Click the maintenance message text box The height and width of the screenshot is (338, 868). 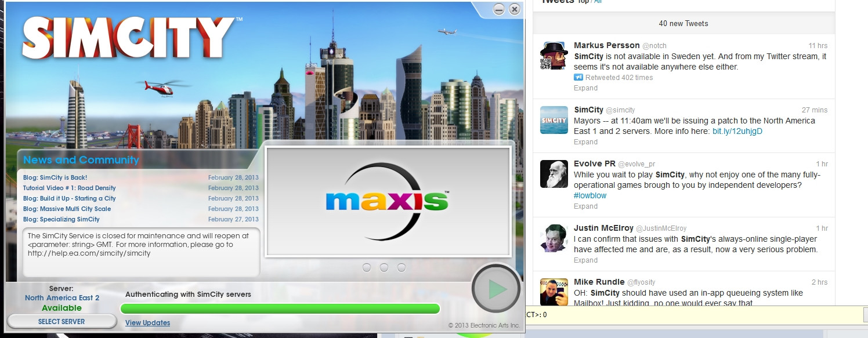(141, 252)
